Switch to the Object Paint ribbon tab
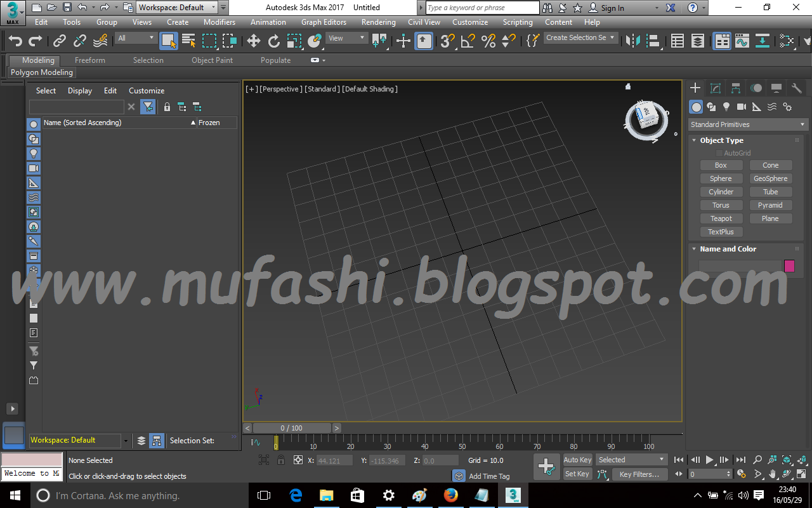812x508 pixels. click(213, 60)
